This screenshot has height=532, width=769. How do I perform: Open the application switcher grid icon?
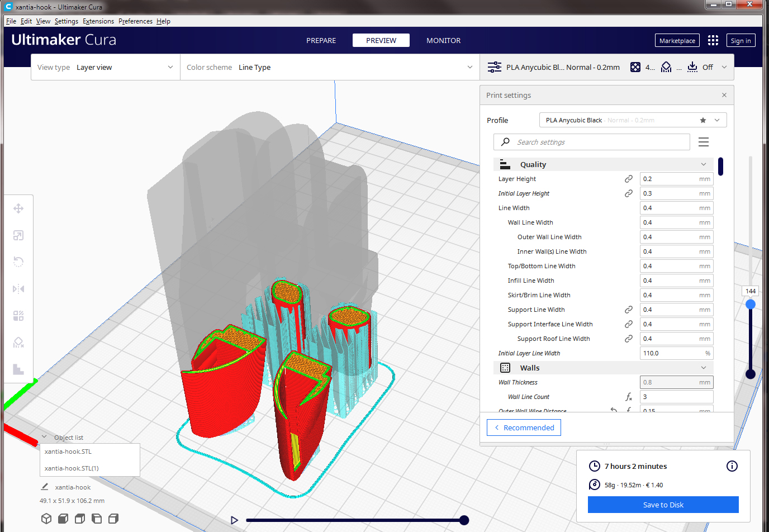click(x=713, y=40)
